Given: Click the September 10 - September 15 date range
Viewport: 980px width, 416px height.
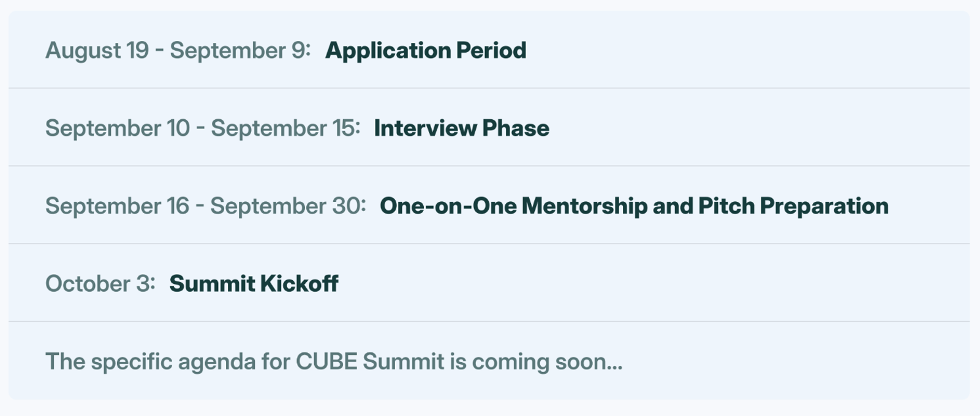Looking at the screenshot, I should [203, 128].
